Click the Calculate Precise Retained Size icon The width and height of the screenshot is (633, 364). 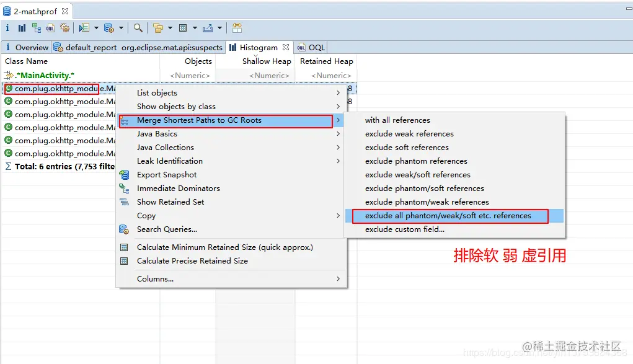coord(125,262)
